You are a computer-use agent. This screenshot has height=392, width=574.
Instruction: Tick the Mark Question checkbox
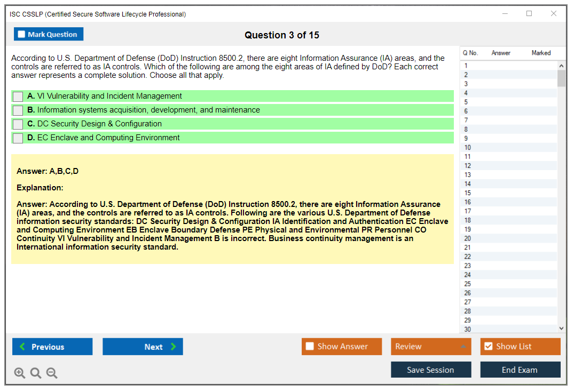(22, 35)
